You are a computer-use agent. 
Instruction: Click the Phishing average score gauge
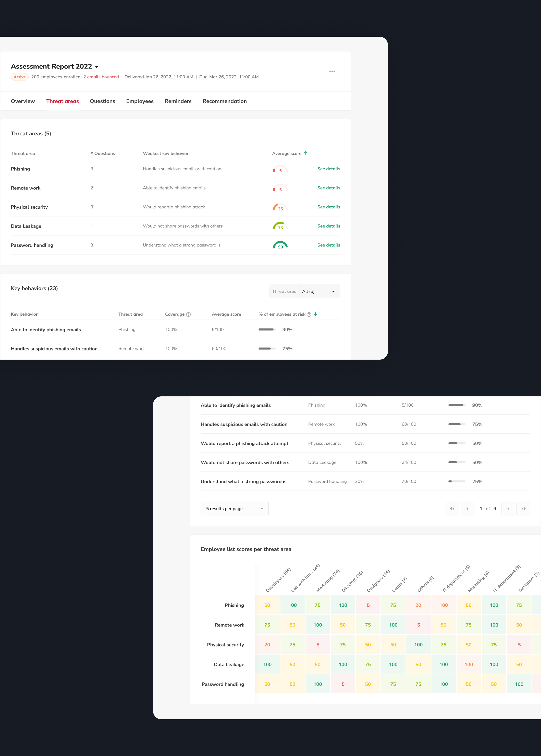pyautogui.click(x=279, y=169)
